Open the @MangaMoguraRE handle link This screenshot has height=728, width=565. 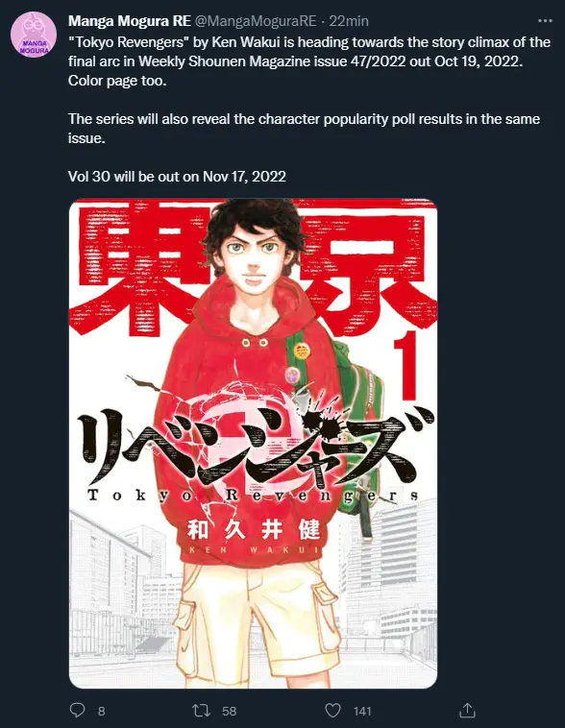tap(255, 21)
